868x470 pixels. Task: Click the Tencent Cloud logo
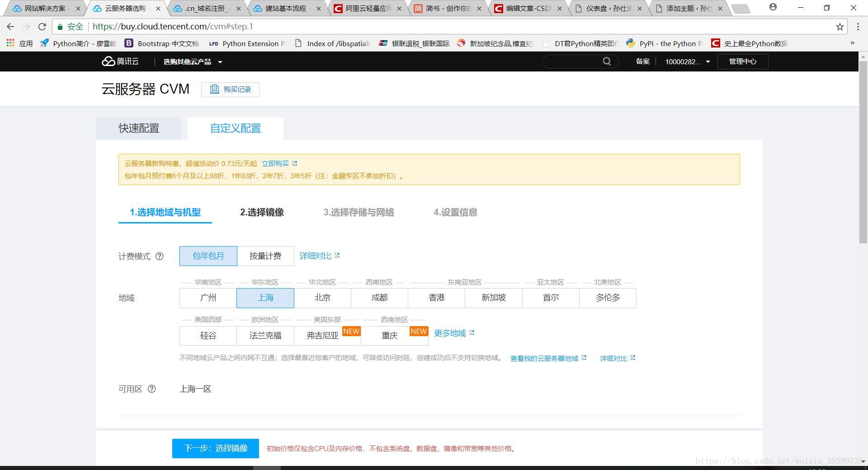click(120, 61)
